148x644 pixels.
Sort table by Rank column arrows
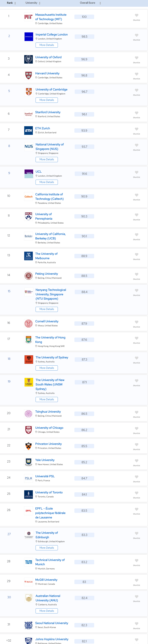(x=15, y=3)
